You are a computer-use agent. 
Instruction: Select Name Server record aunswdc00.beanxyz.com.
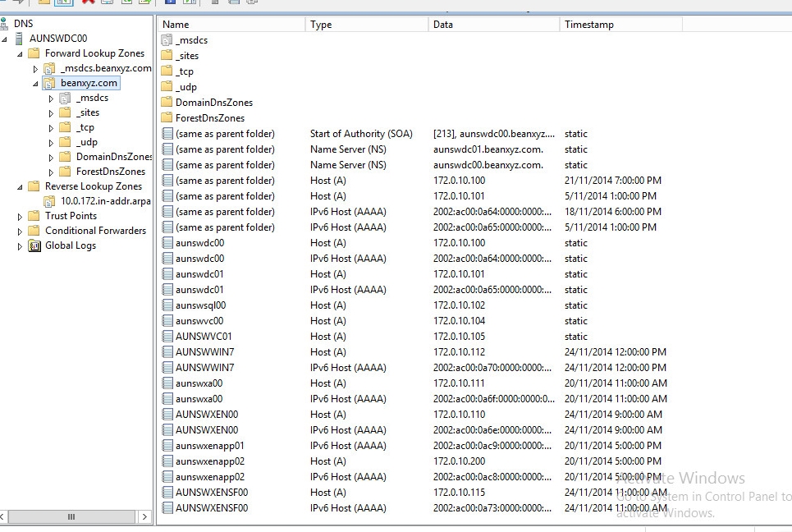click(x=488, y=165)
